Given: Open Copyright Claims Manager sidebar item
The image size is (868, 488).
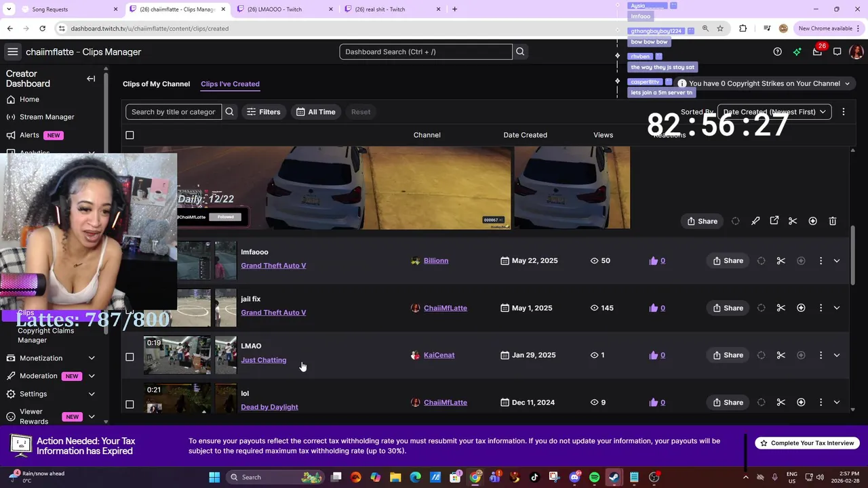Looking at the screenshot, I should [x=45, y=335].
